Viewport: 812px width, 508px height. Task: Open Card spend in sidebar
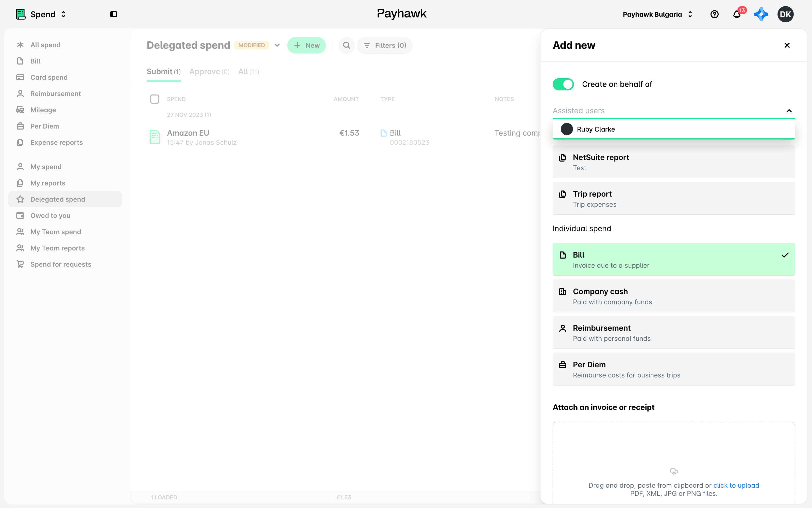65,78
